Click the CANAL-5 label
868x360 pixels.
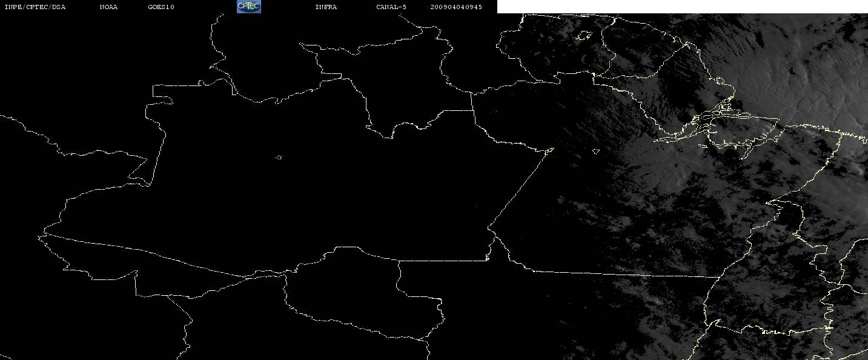coord(391,7)
